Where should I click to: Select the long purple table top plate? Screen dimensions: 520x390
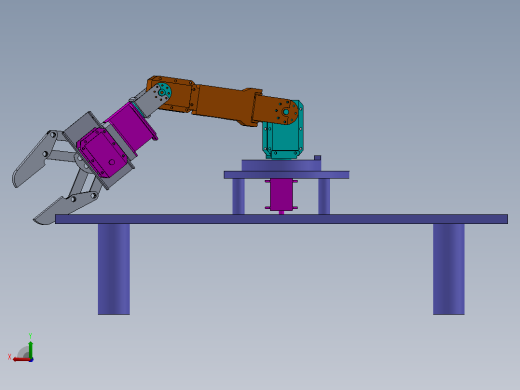click(281, 219)
